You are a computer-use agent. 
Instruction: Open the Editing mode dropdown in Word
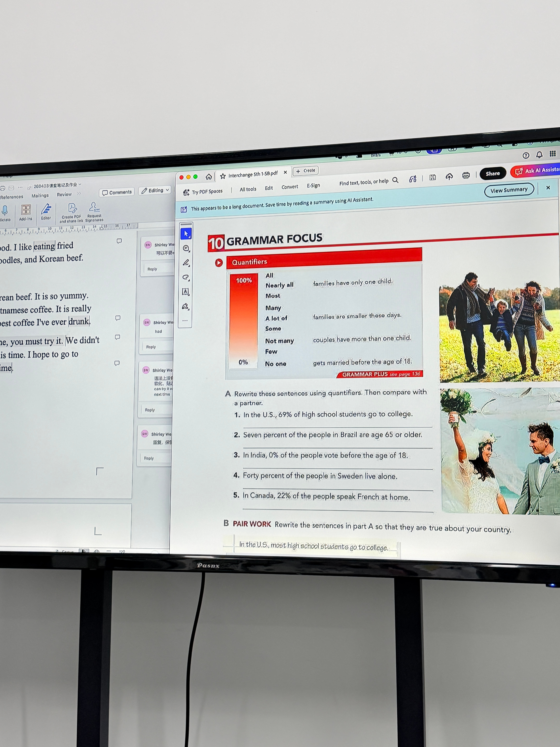tap(155, 190)
